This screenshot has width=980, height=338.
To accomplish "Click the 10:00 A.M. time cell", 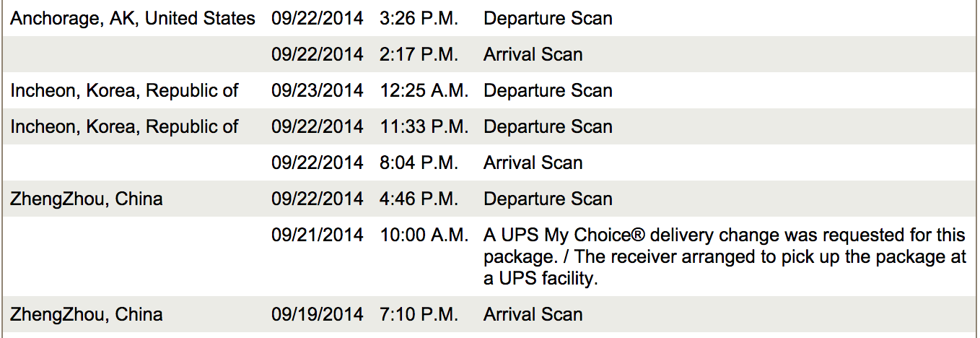I will point(424,235).
